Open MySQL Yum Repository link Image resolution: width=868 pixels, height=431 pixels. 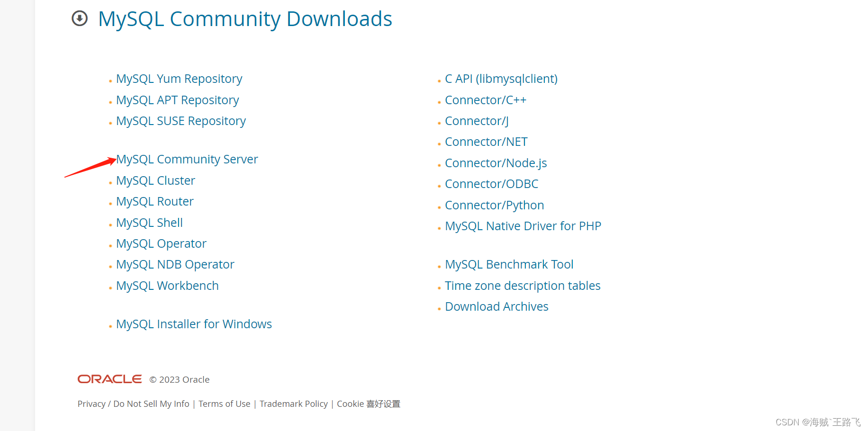(179, 79)
